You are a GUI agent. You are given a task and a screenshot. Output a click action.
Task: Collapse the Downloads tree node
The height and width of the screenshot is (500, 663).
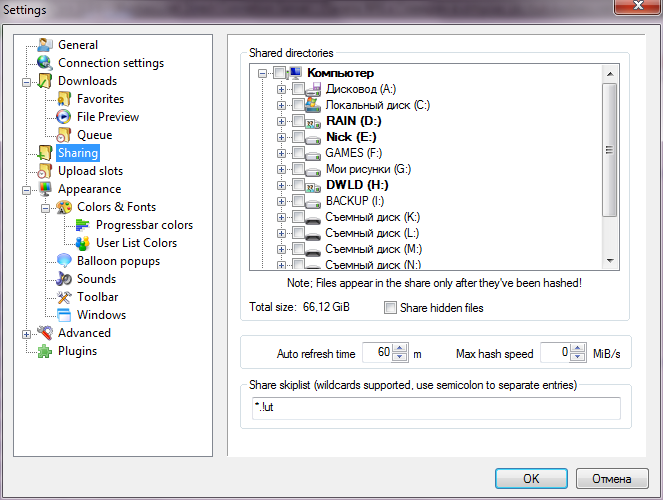[26, 82]
